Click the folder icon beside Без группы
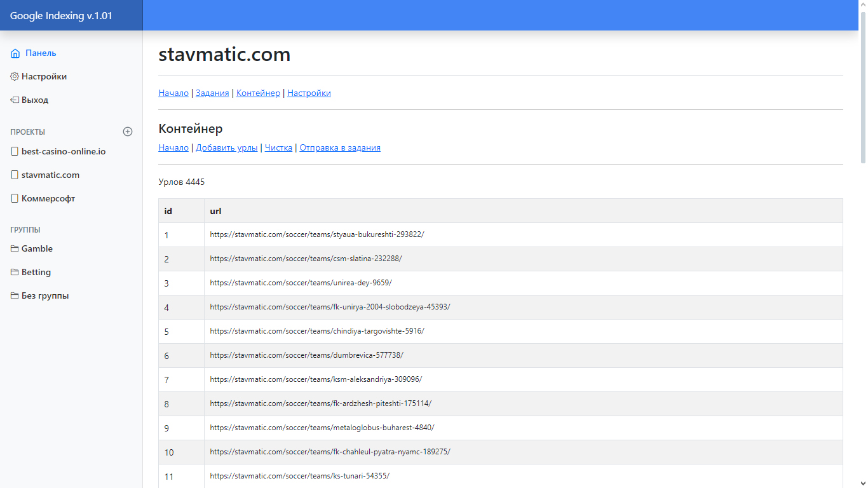Image resolution: width=868 pixels, height=488 pixels. pos(15,295)
